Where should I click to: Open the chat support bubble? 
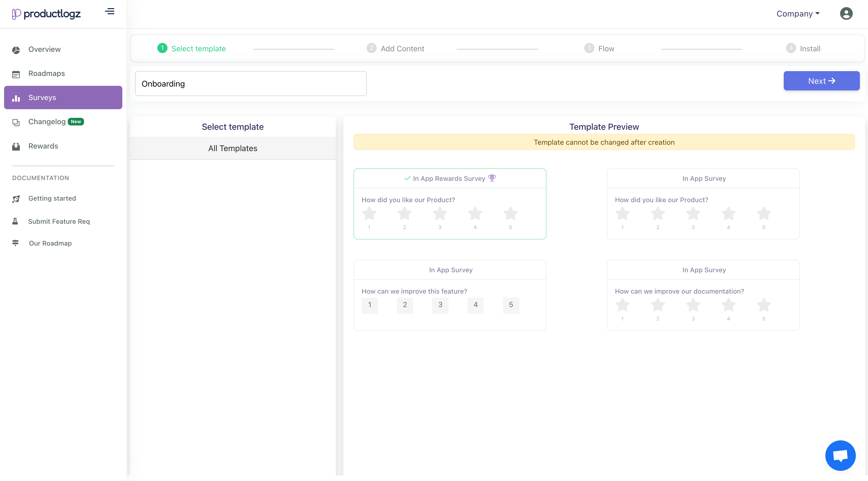tap(840, 455)
